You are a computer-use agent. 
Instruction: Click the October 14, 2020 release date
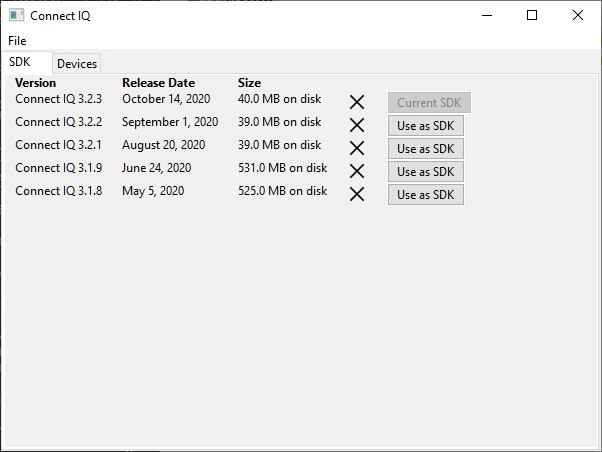tap(166, 99)
